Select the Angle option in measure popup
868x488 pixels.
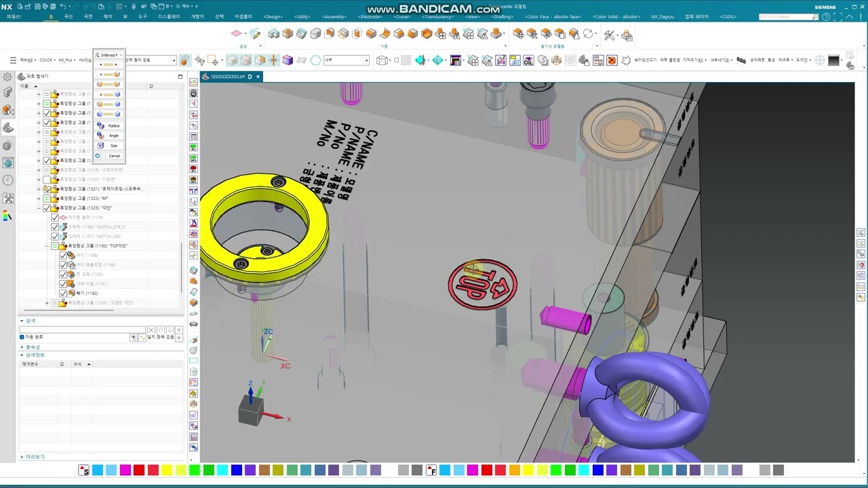pos(108,136)
